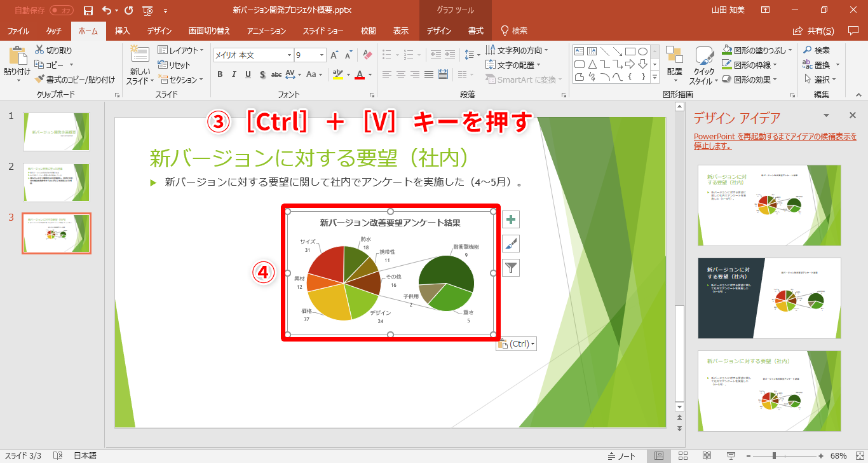Screen dimensions: 868x463
Task: Switch to the 挿入 tab
Action: pos(123,31)
